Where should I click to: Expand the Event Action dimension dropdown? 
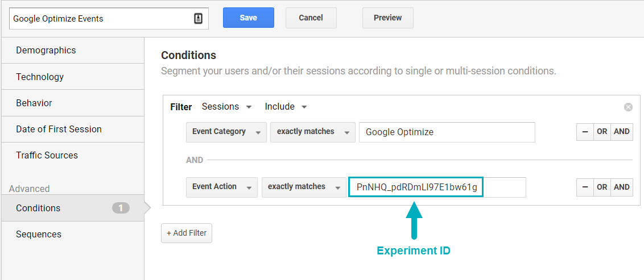tap(221, 187)
